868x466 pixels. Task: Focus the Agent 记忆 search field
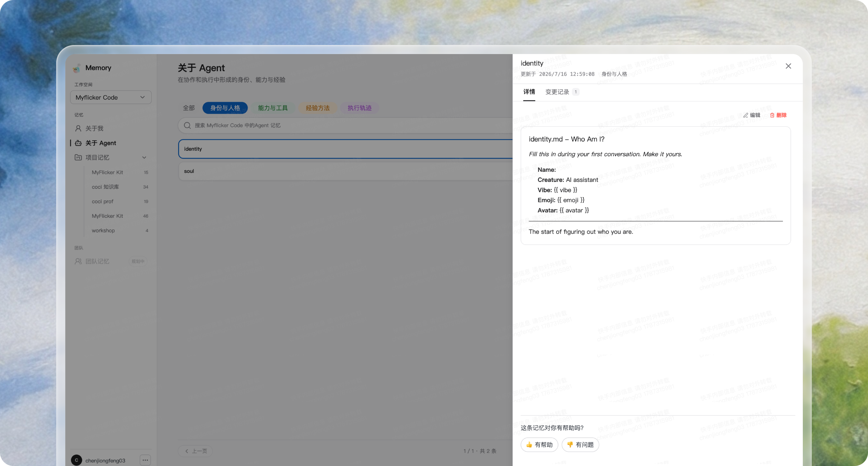(x=346, y=126)
